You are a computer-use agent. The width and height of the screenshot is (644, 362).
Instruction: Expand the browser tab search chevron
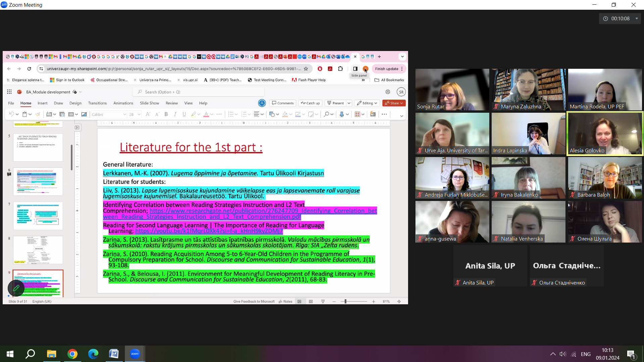402,57
